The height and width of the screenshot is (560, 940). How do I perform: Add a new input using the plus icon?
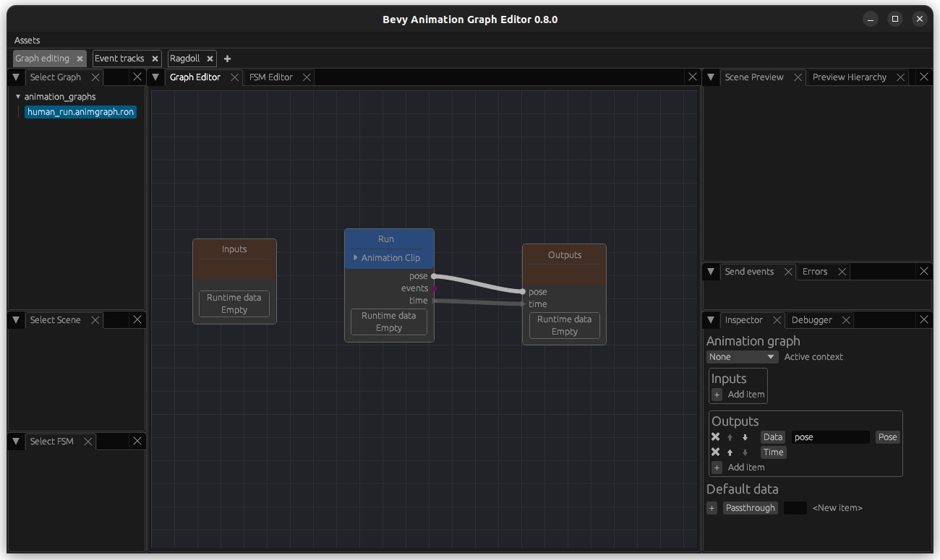(x=717, y=395)
